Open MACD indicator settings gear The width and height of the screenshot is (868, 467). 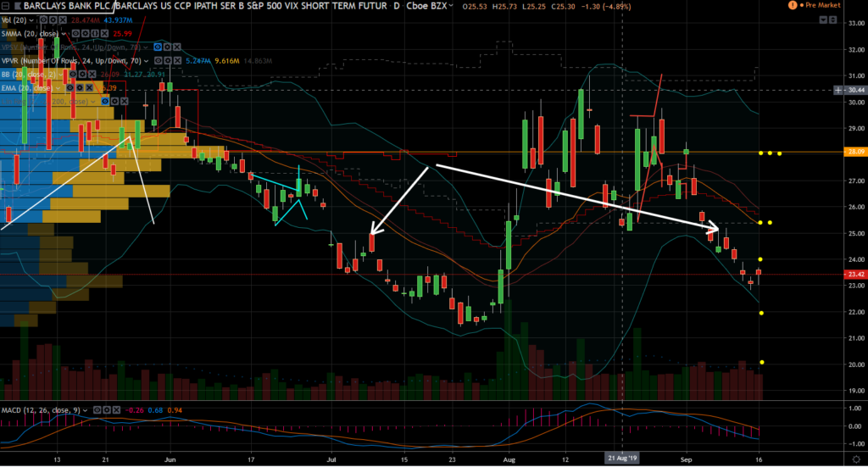(106, 410)
